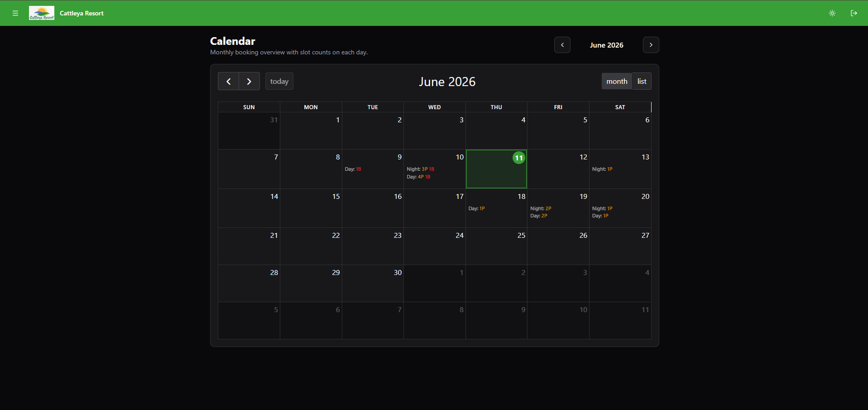The width and height of the screenshot is (868, 410).
Task: Select day number 3 on Wednesday
Action: point(461,120)
